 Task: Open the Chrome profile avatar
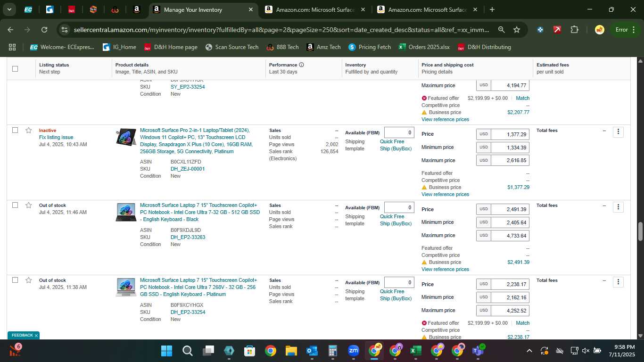[600, 30]
